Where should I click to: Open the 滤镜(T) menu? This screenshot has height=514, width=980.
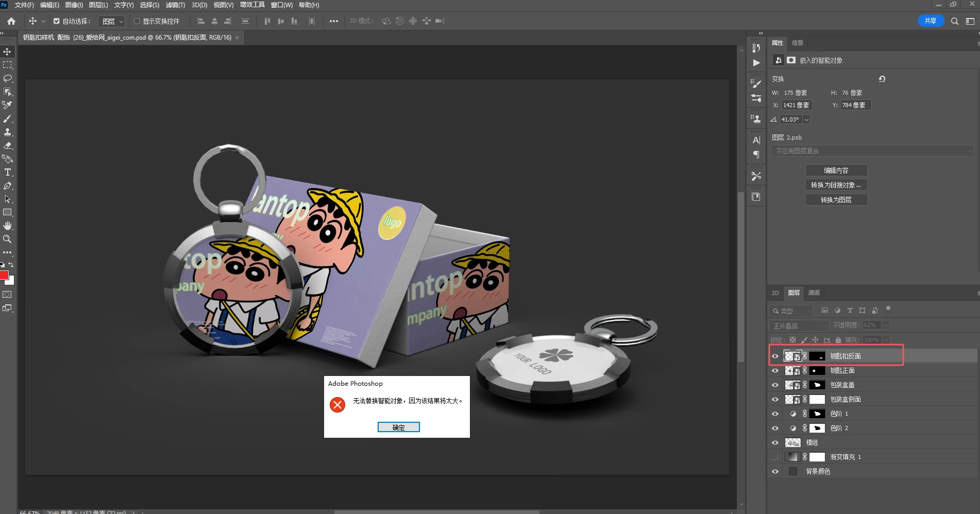click(x=175, y=5)
